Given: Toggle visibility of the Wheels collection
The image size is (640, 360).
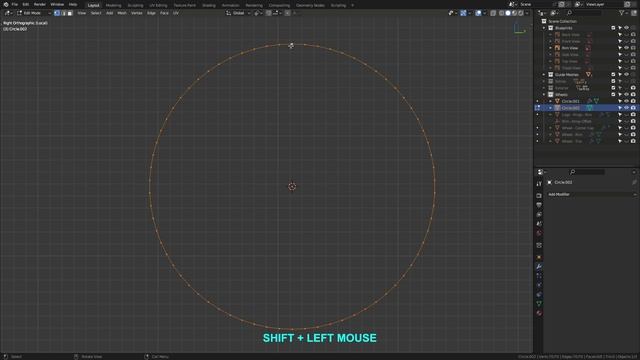Looking at the screenshot, I should click(627, 95).
